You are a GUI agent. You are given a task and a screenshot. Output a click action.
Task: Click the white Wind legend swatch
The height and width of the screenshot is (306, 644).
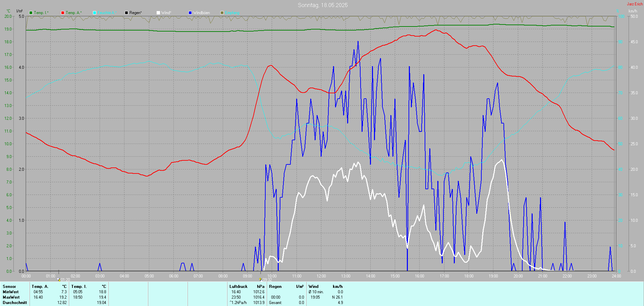tap(158, 13)
